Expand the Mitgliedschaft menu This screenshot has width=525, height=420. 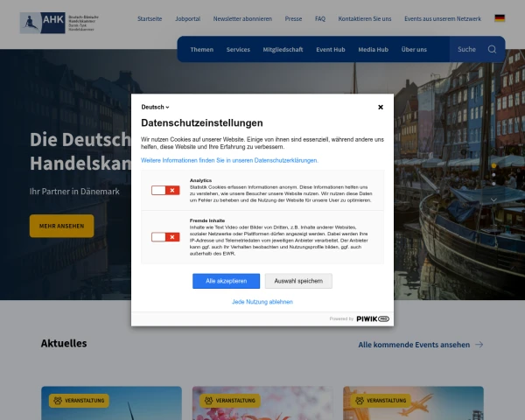(x=283, y=49)
